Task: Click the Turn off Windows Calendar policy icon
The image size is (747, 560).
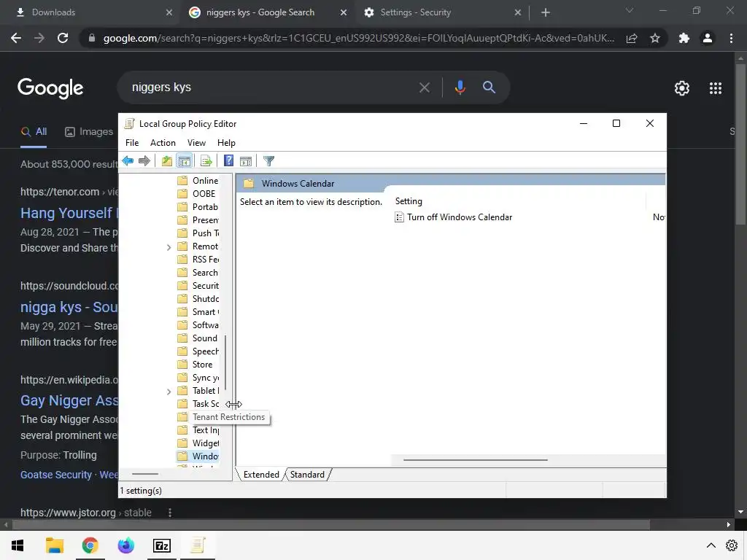Action: 399,217
